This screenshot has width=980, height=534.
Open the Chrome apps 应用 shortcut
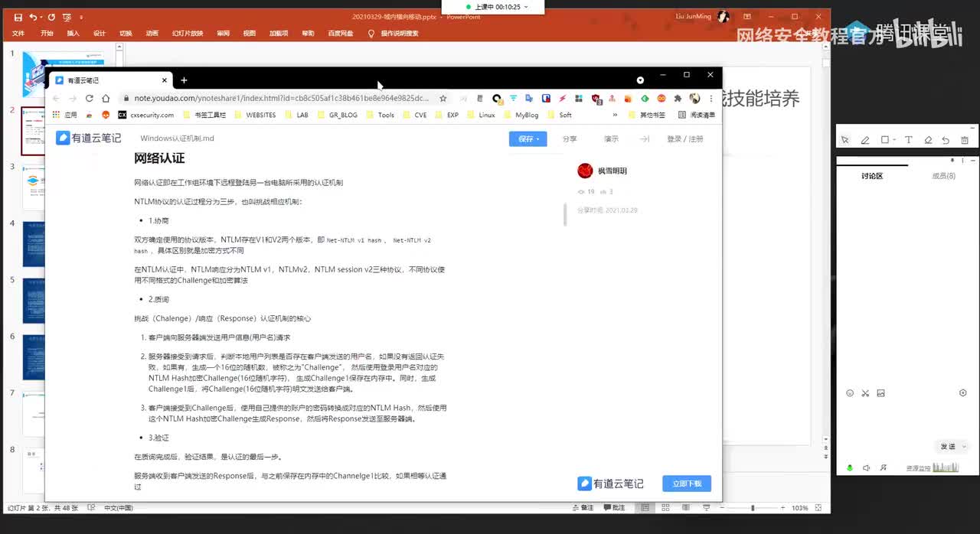[66, 115]
